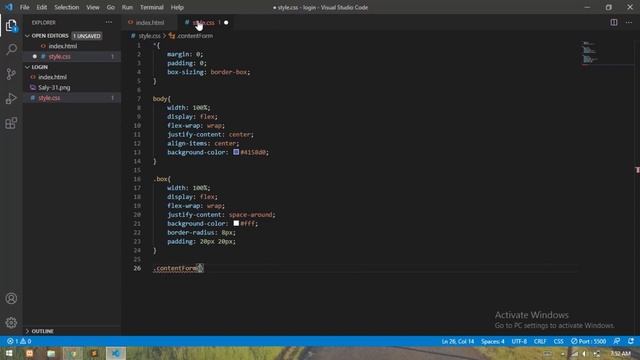Image resolution: width=640 pixels, height=360 pixels.
Task: Click style.css in the breadcrumb
Action: 149,36
